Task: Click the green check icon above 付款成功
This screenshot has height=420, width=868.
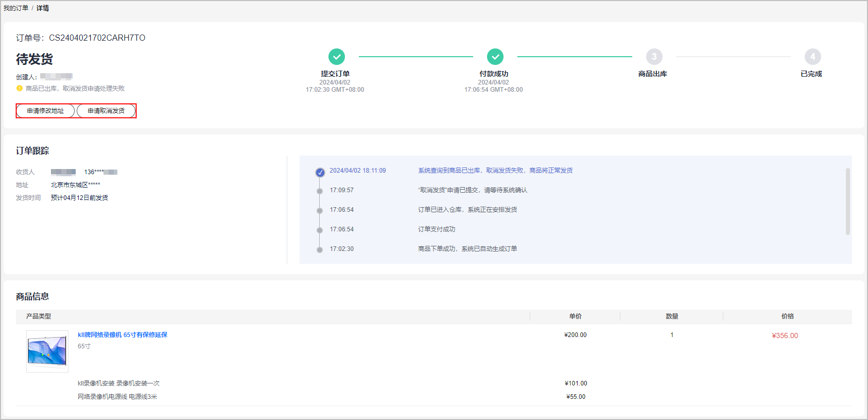Action: 495,57
